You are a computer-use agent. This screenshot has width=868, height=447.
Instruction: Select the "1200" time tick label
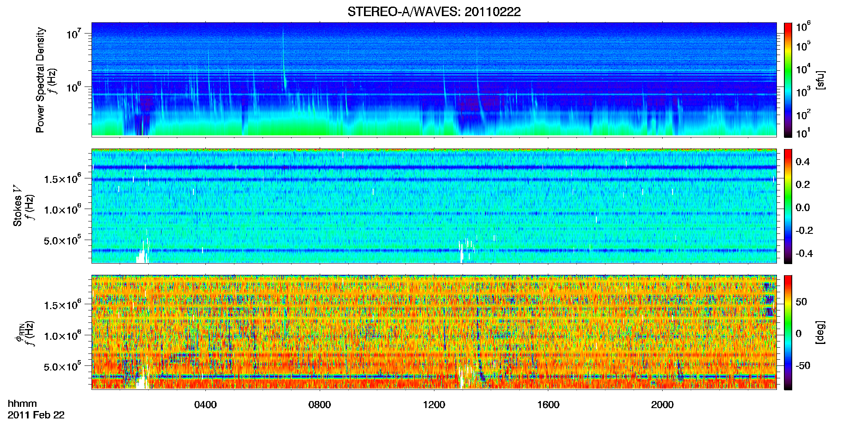click(x=434, y=405)
